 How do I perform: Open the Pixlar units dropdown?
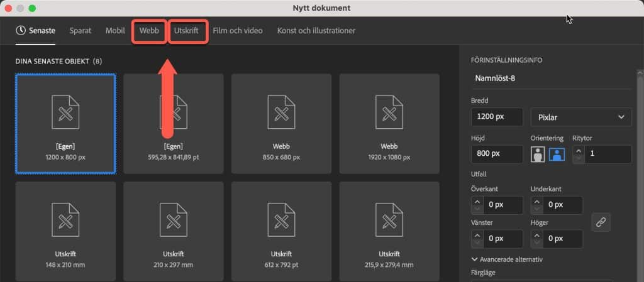pyautogui.click(x=581, y=117)
